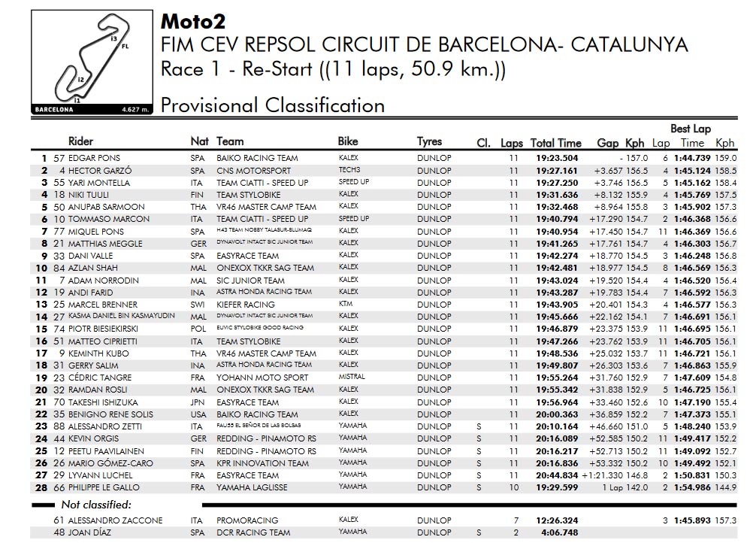756x543 pixels.
Task: Select the Nat column header
Action: [x=199, y=141]
